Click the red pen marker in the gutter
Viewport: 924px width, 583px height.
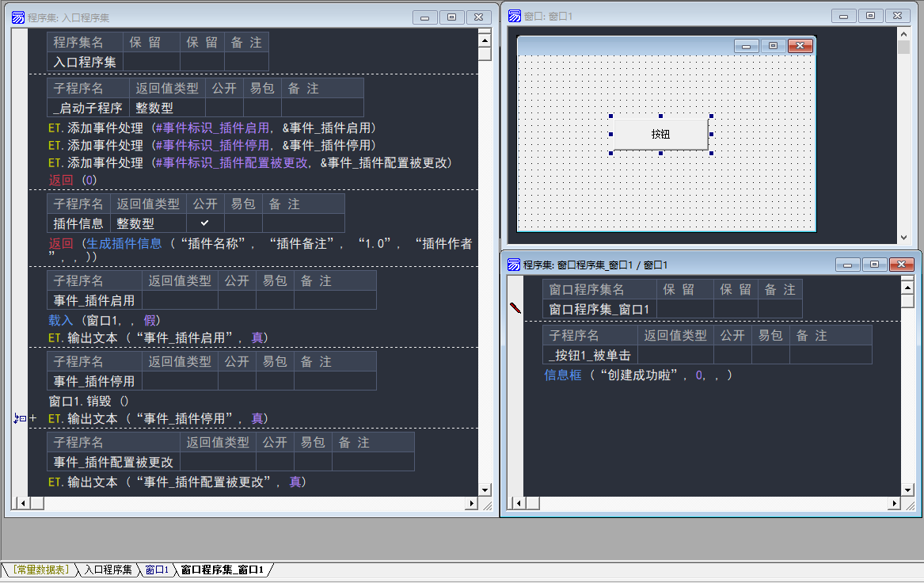(515, 308)
